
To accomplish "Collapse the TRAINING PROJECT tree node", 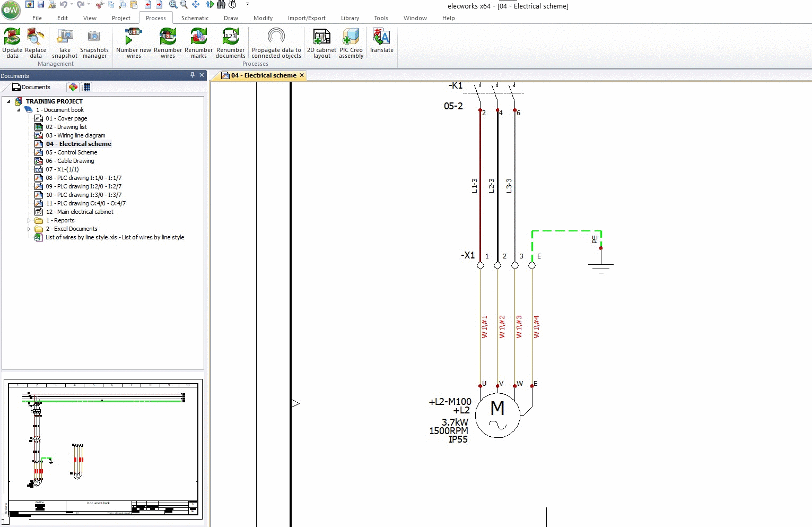I will 9,101.
